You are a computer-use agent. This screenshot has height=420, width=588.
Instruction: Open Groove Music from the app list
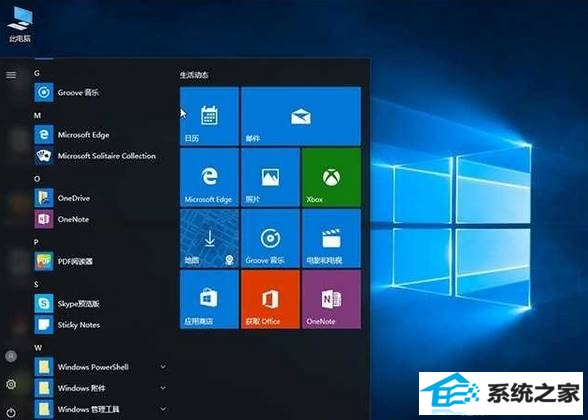(100, 92)
